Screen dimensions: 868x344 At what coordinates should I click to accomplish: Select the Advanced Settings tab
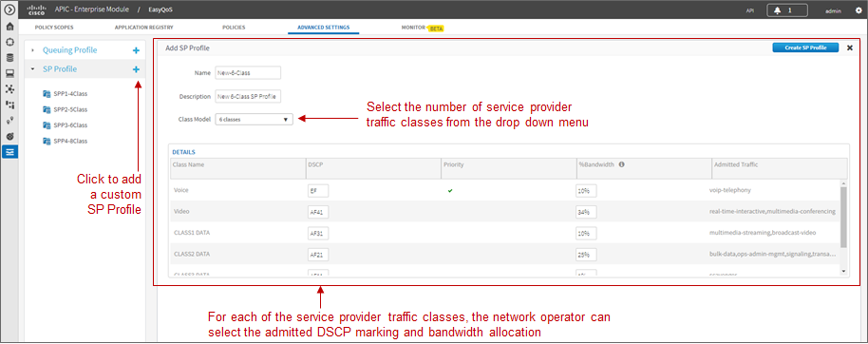point(323,28)
